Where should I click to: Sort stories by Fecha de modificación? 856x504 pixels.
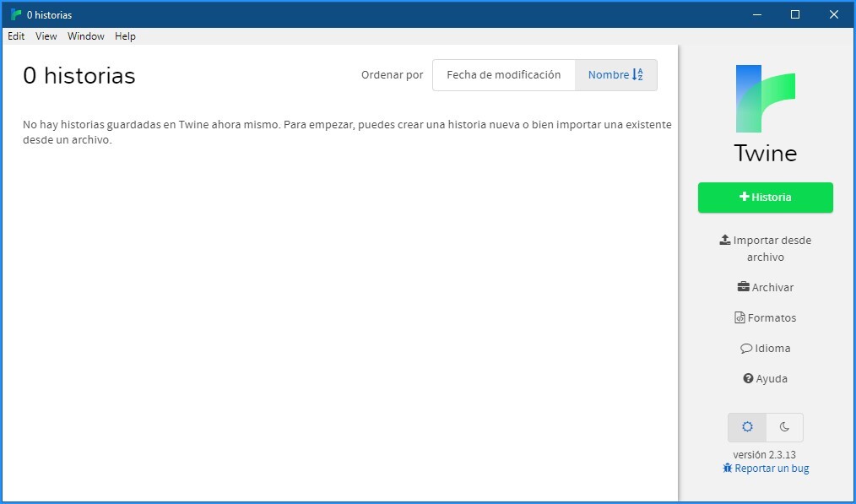pyautogui.click(x=503, y=75)
